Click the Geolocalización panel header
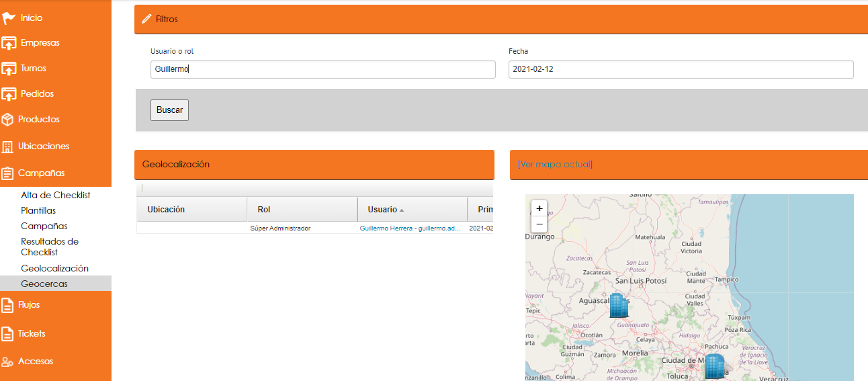The width and height of the screenshot is (868, 381). (x=314, y=165)
